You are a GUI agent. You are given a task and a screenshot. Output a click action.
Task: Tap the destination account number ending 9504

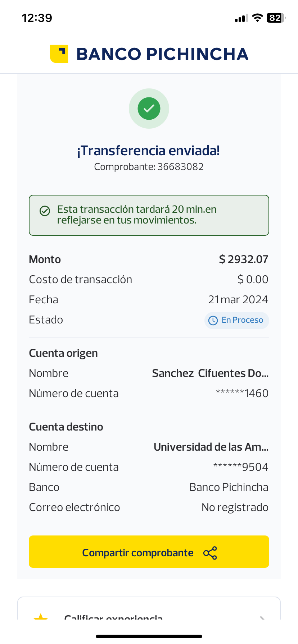[241, 467]
